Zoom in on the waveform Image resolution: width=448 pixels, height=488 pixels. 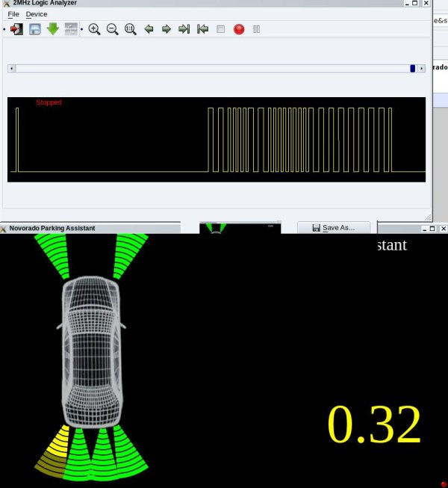click(94, 29)
